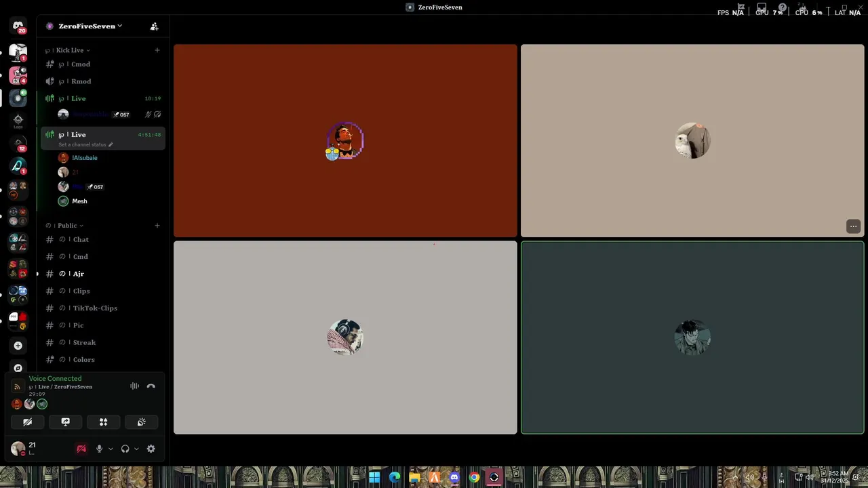
Task: Show hidden system tray icons
Action: [735, 477]
